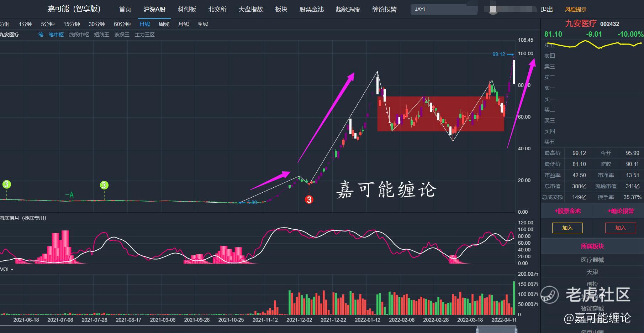Open the 大盘指数 section
Screen dimensions: 644x333
pyautogui.click(x=250, y=9)
